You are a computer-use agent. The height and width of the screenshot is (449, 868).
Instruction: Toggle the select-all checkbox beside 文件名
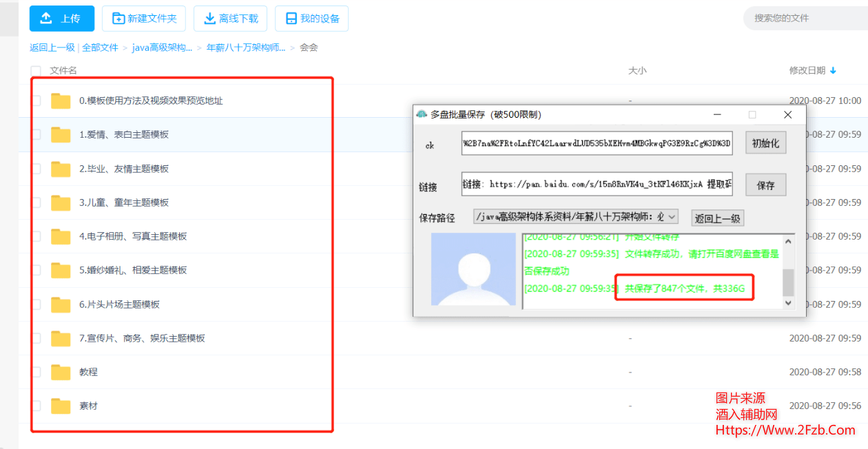[36, 70]
